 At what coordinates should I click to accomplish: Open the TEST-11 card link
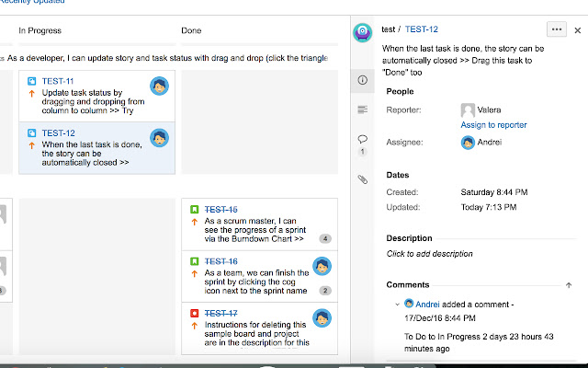point(58,81)
